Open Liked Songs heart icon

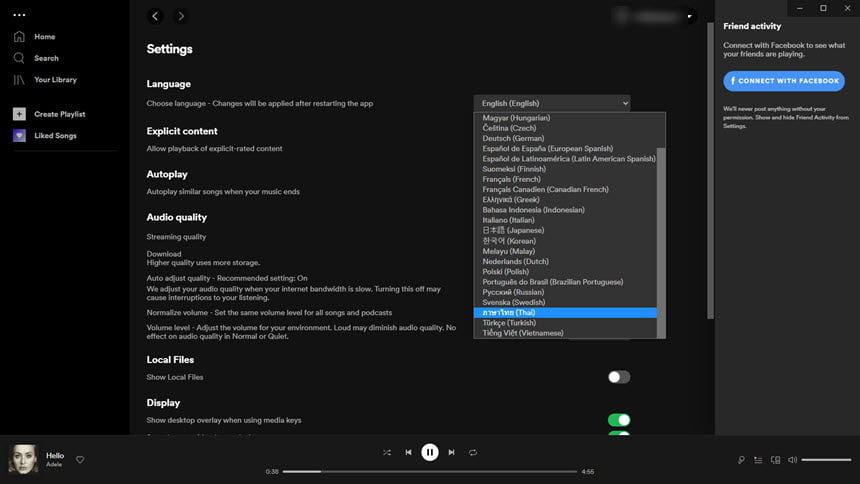[x=19, y=136]
